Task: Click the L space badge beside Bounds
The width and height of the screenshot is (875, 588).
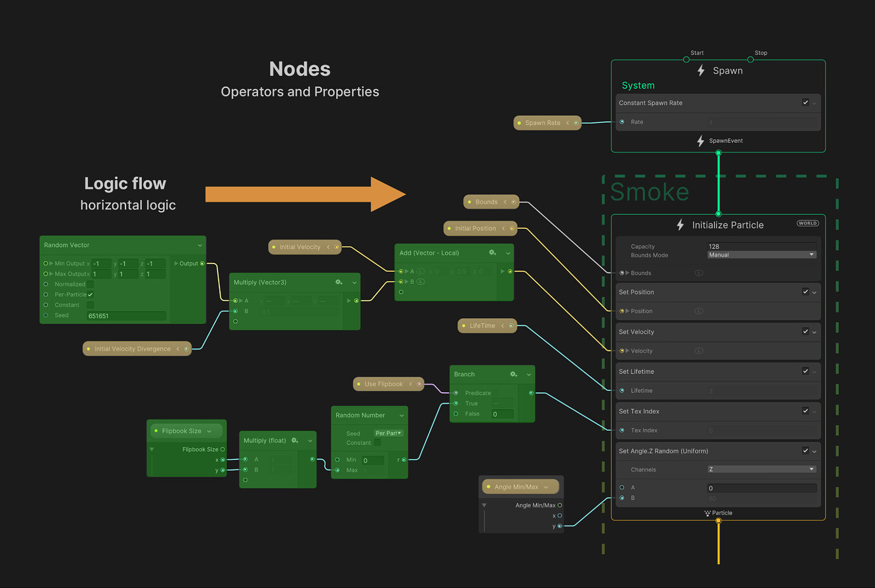Action: pos(700,272)
